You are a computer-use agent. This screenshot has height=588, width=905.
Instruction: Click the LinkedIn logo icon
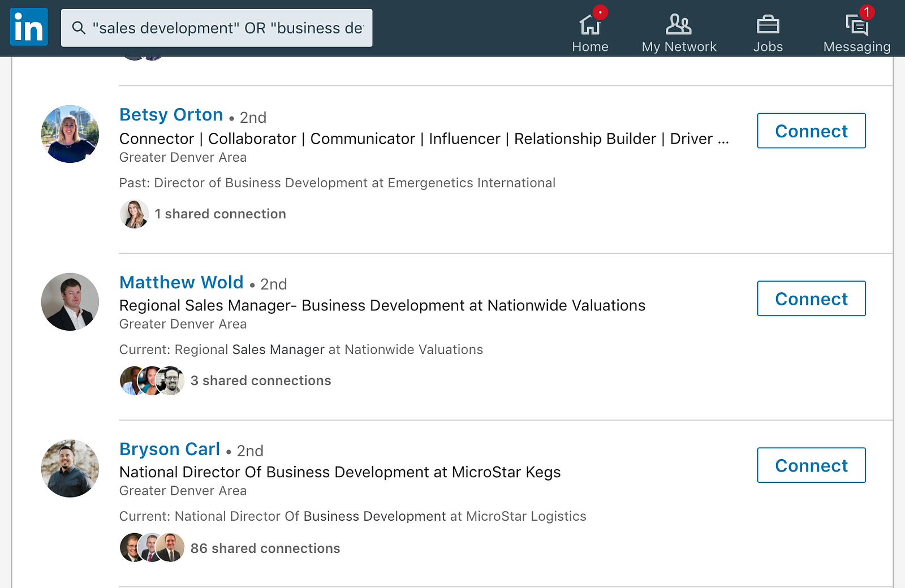coord(29,27)
